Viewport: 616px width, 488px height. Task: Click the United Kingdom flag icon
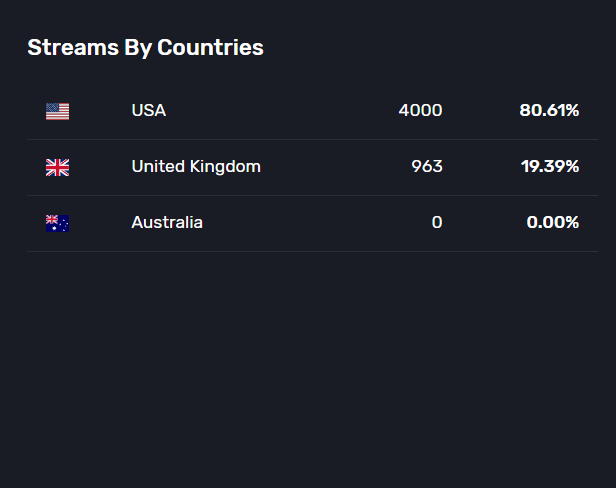(57, 168)
